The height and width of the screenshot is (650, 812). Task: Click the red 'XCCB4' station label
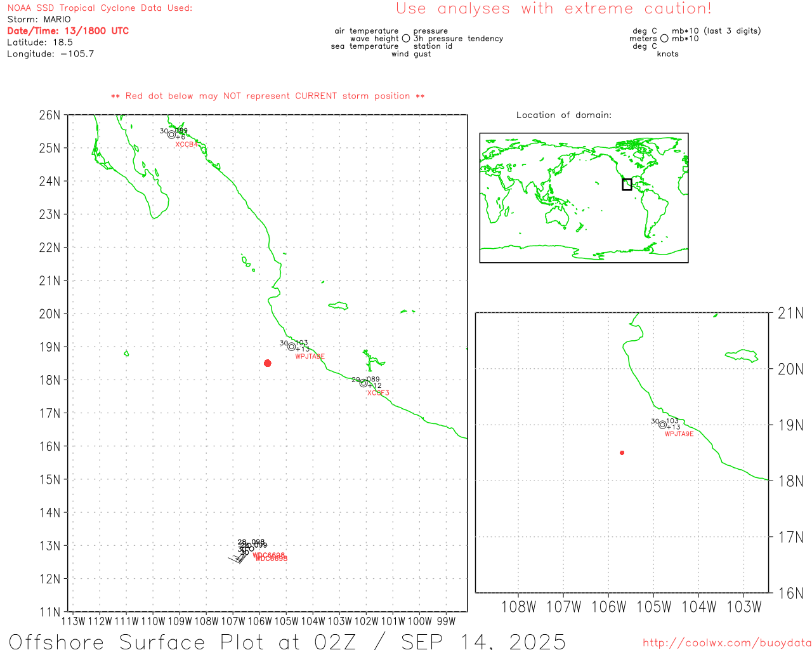click(x=187, y=145)
